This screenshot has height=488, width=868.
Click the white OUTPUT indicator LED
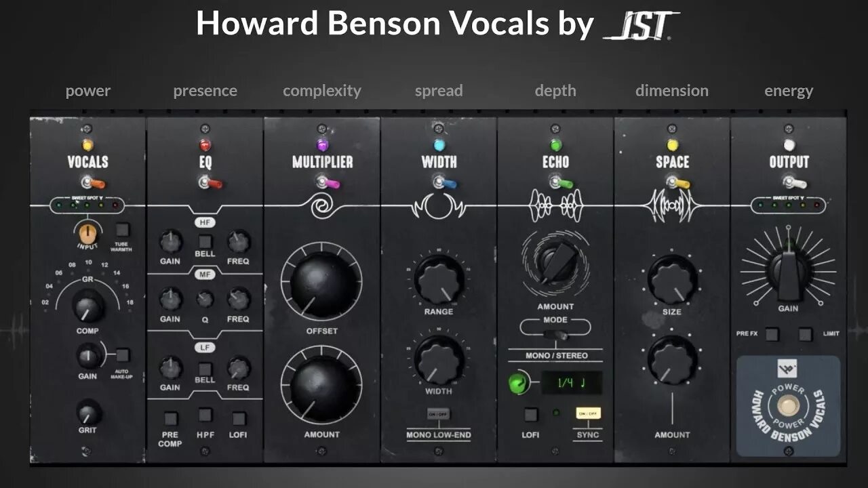point(789,145)
